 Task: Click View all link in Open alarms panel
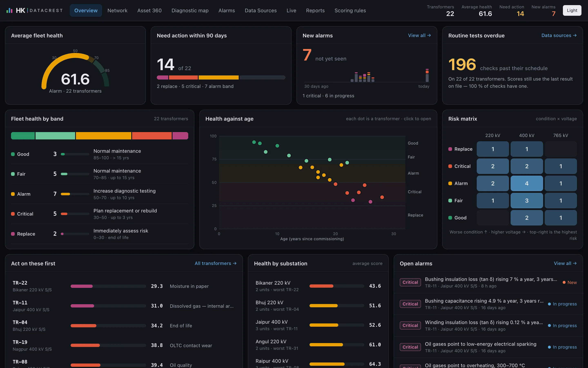(x=565, y=263)
